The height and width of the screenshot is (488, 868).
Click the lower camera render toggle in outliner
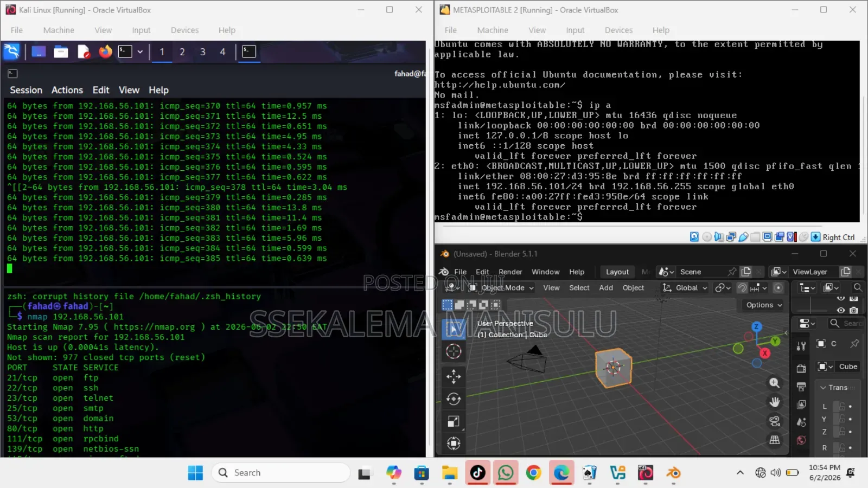pos(853,310)
